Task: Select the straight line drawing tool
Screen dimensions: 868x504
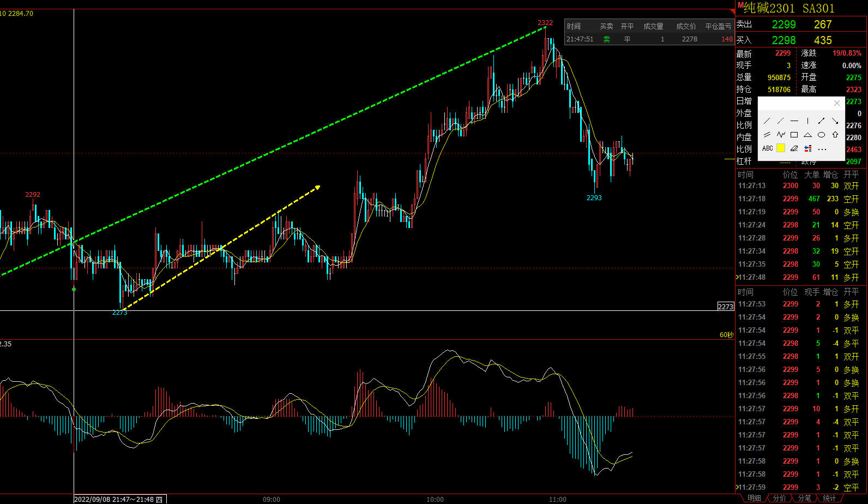Action: (767, 121)
